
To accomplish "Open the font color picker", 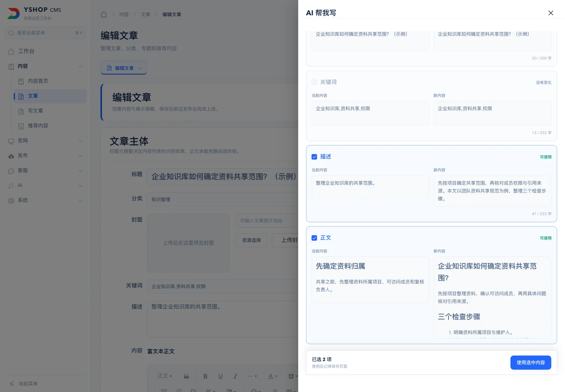I will pyautogui.click(x=273, y=376).
